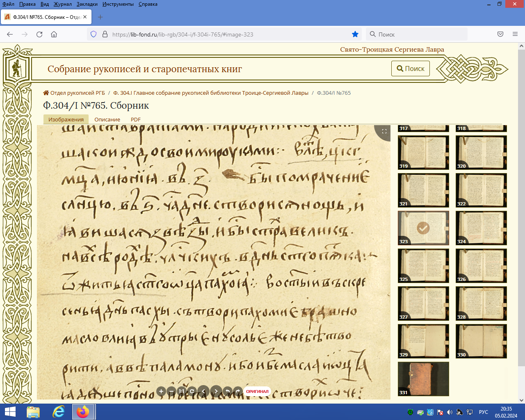
Task: Open thumbnail of page 327
Action: [423, 303]
